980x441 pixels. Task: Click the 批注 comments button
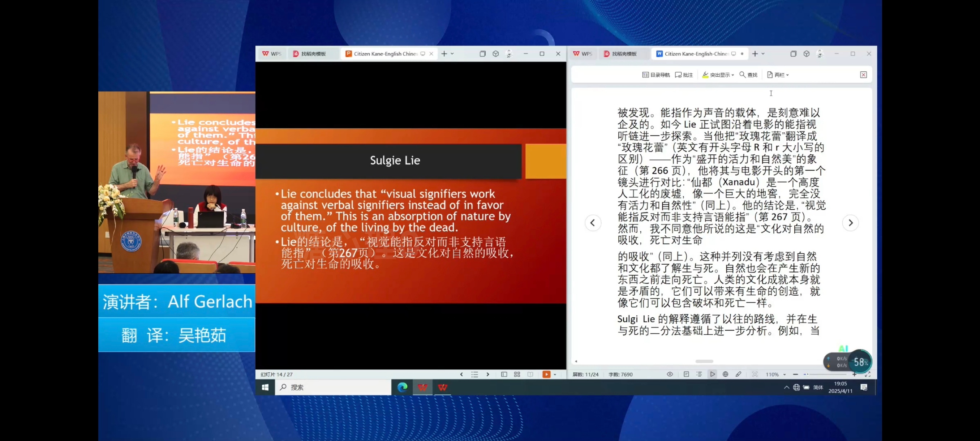click(x=684, y=75)
